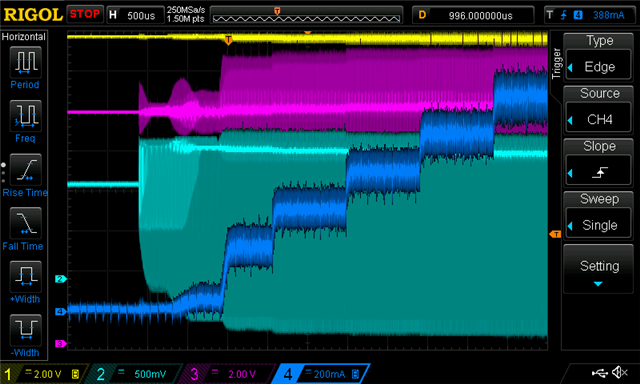
Task: Click the waveform memory overview bar
Action: point(306,16)
